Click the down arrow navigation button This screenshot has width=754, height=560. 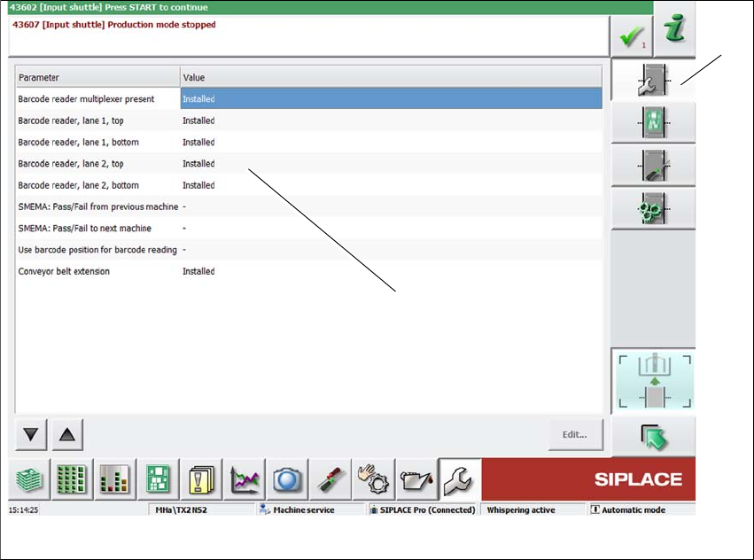pyautogui.click(x=31, y=434)
